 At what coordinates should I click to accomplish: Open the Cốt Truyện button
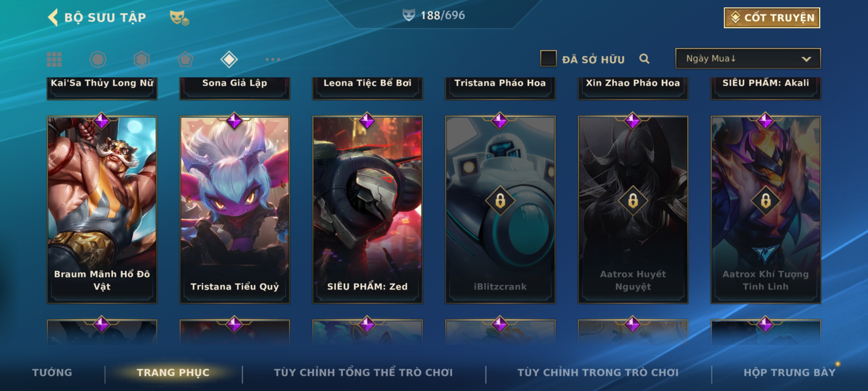(x=772, y=17)
